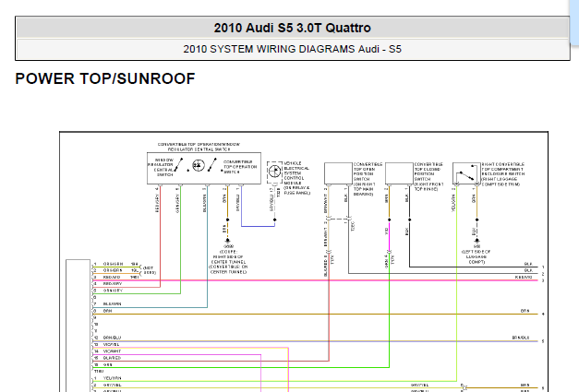This screenshot has width=579, height=392.
Task: Click the LED symbol inside the central switch box
Action: click(199, 165)
